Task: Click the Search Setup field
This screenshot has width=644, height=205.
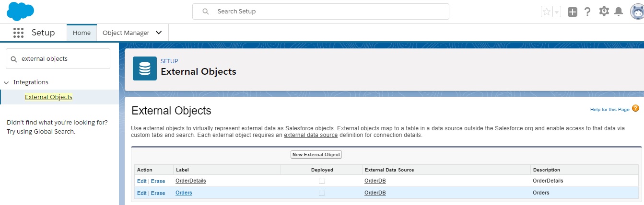Action: tap(320, 11)
